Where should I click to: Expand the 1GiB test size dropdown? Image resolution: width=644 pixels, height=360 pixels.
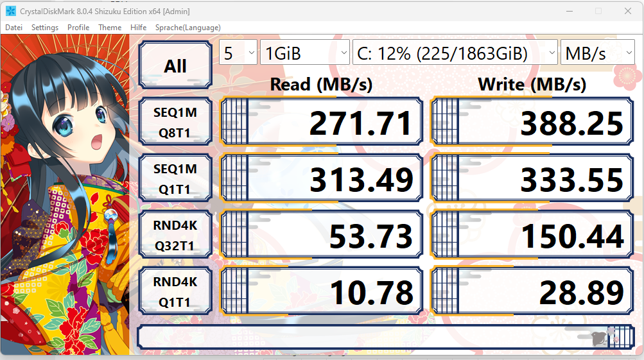click(305, 53)
